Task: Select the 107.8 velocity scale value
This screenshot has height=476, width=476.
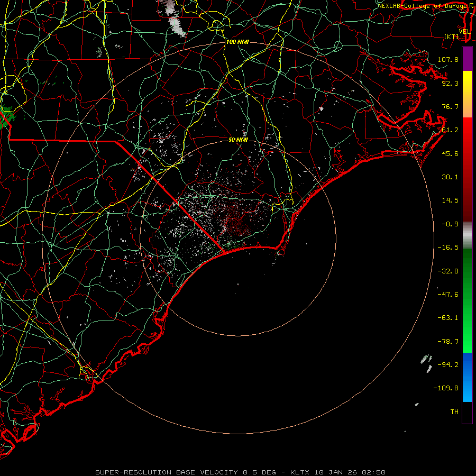Action: click(448, 59)
